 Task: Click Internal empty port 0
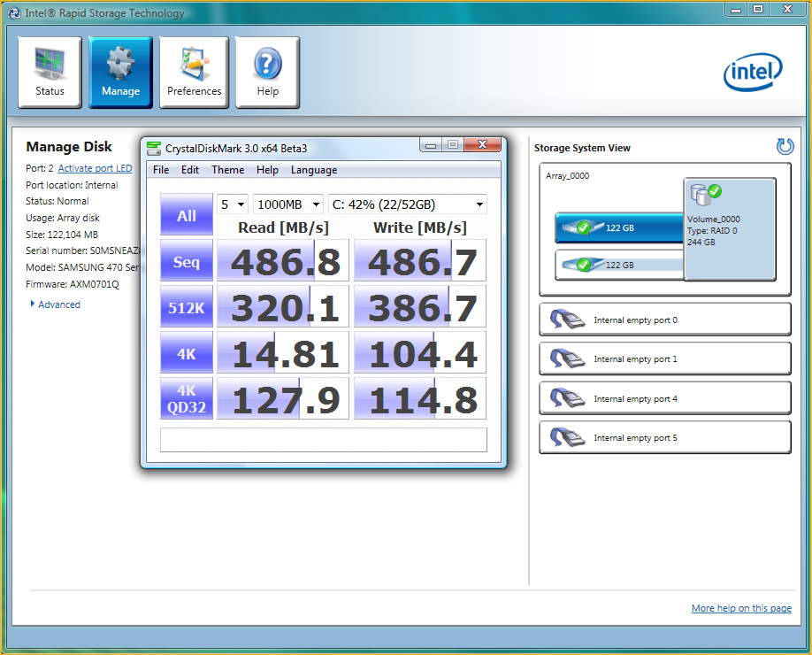[665, 320]
